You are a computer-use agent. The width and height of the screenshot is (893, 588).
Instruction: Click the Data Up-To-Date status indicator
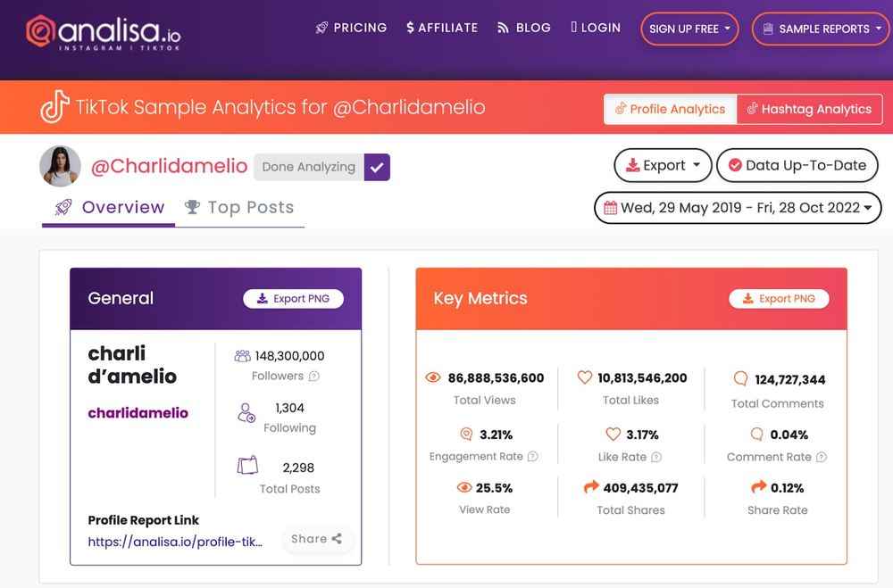797,165
